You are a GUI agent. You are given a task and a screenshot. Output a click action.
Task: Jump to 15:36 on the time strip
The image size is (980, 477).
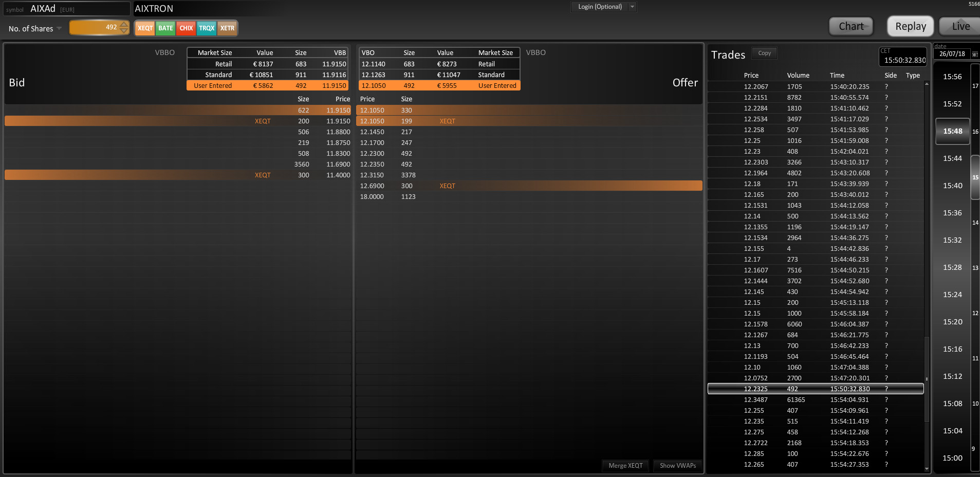pos(952,213)
